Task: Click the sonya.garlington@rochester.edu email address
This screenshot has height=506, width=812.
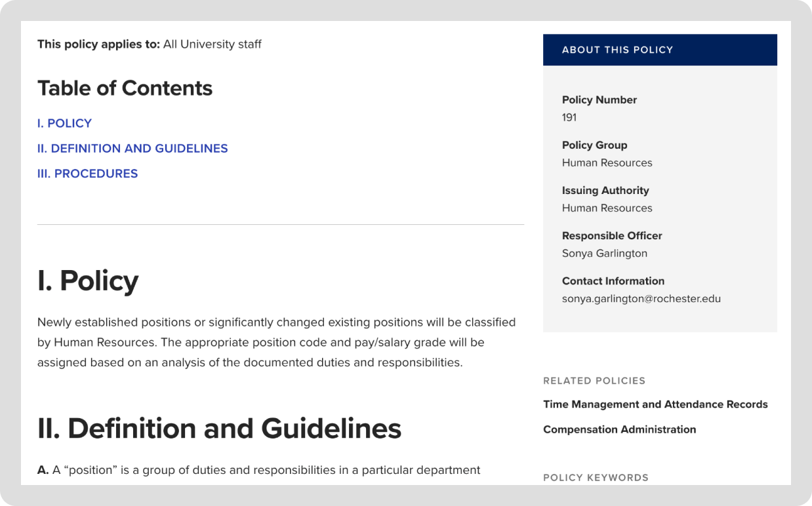Action: click(x=641, y=299)
